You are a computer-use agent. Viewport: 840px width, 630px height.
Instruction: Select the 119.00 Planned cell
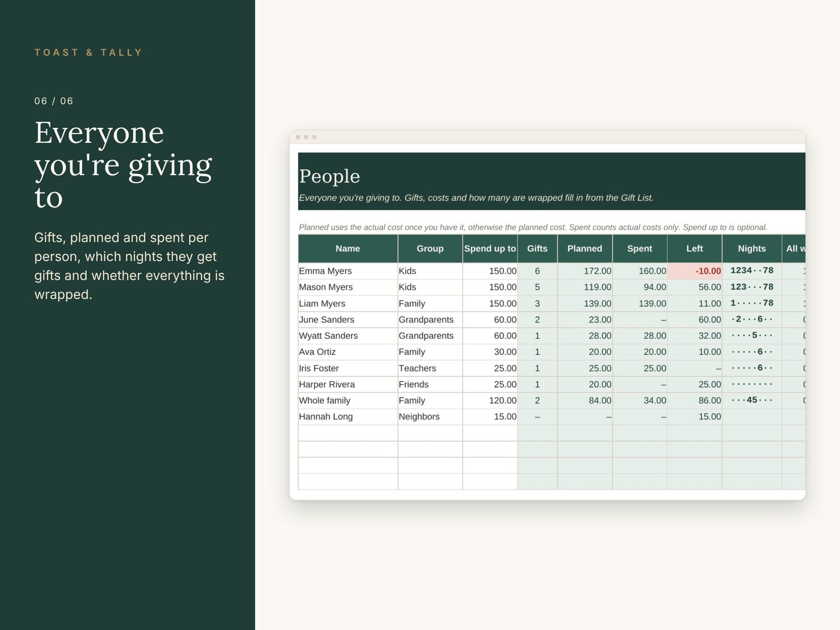(585, 287)
